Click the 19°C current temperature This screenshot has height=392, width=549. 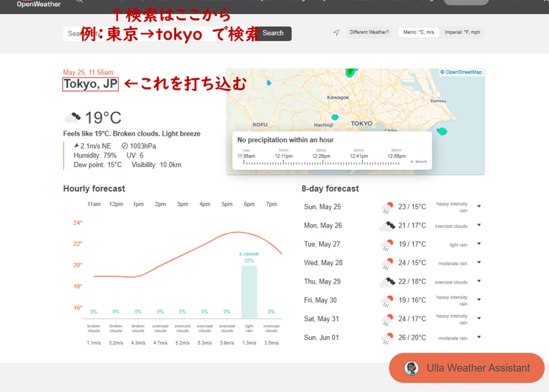pyautogui.click(x=103, y=118)
